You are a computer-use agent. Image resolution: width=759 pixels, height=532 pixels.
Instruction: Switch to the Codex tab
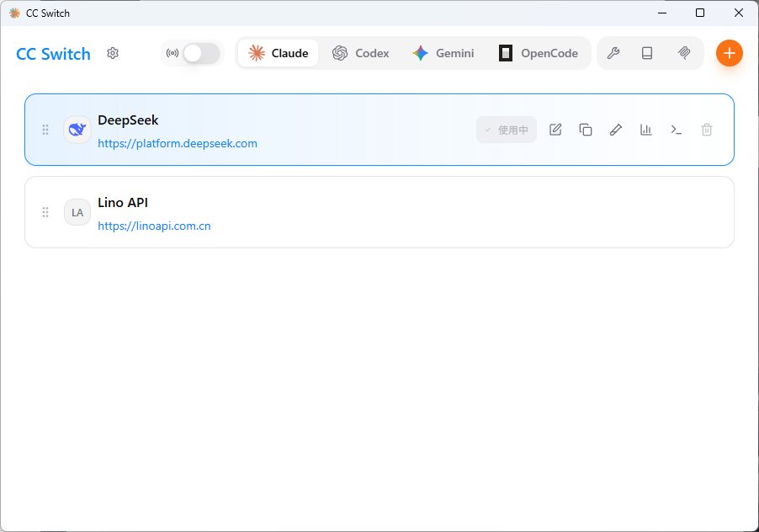click(360, 53)
